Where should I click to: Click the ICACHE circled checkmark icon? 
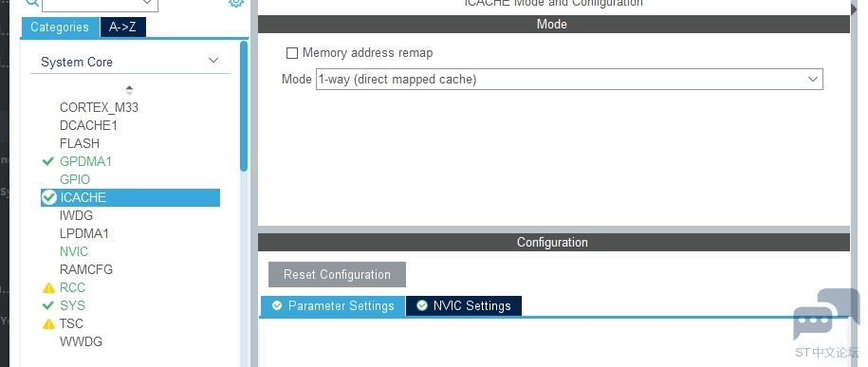point(49,197)
